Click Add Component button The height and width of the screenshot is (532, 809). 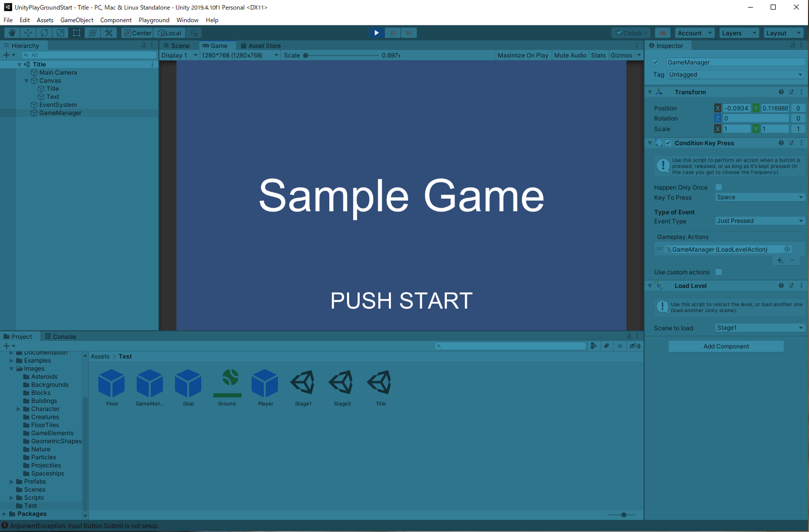[726, 346]
